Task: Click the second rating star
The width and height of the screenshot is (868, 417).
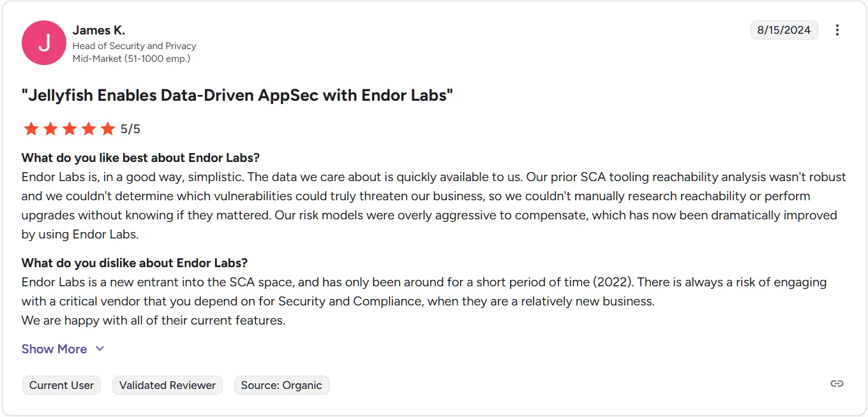Action: pos(50,128)
